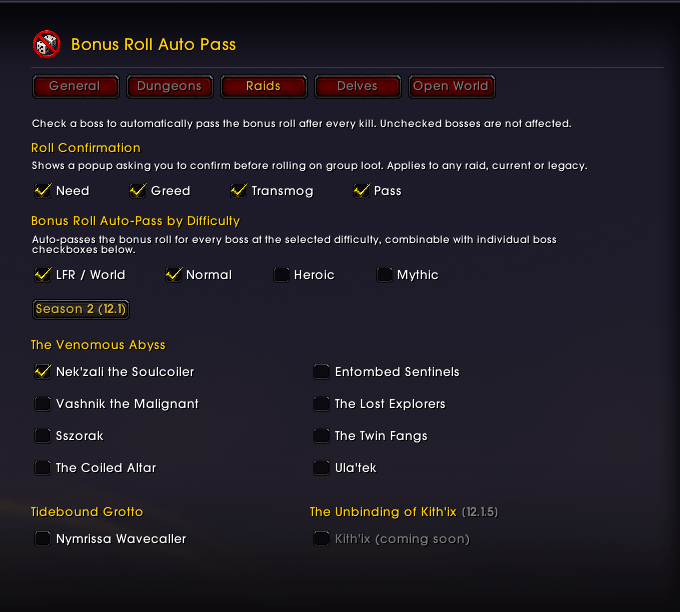Image resolution: width=680 pixels, height=612 pixels.
Task: Check the Entombed Sentinels boss
Action: click(x=321, y=372)
